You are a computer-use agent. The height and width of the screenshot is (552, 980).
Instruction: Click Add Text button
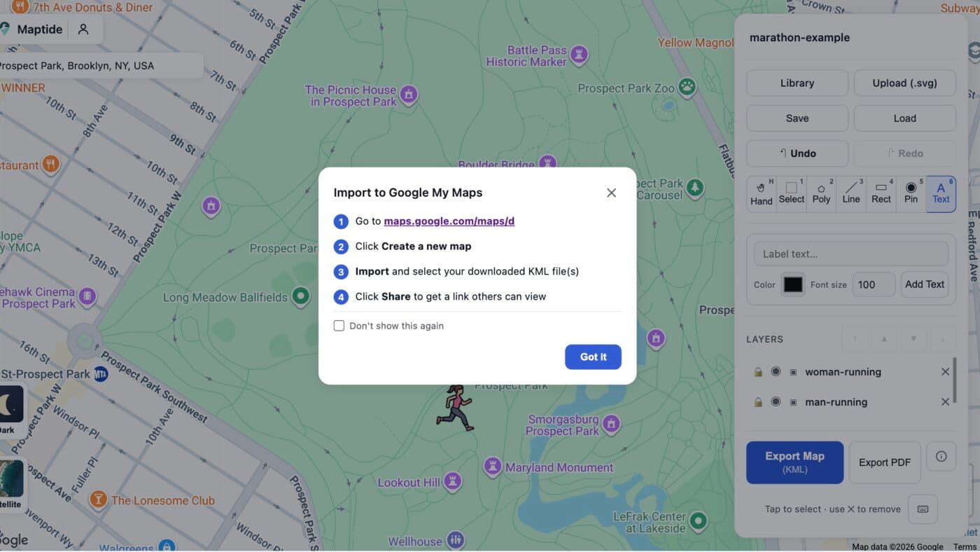925,284
